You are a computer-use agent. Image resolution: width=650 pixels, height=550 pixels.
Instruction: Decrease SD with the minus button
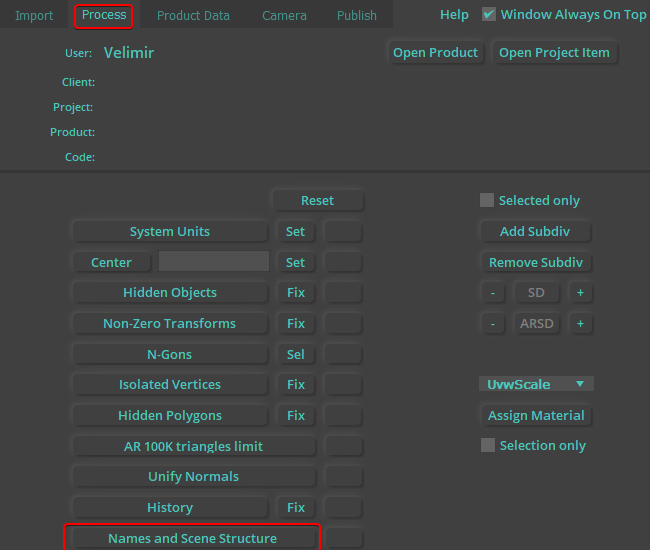click(492, 293)
